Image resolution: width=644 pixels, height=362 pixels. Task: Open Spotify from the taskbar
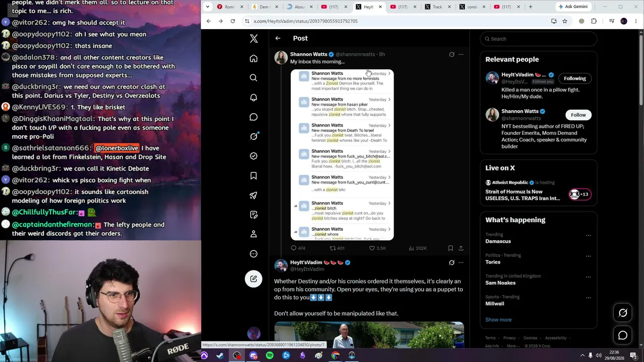coord(270,356)
